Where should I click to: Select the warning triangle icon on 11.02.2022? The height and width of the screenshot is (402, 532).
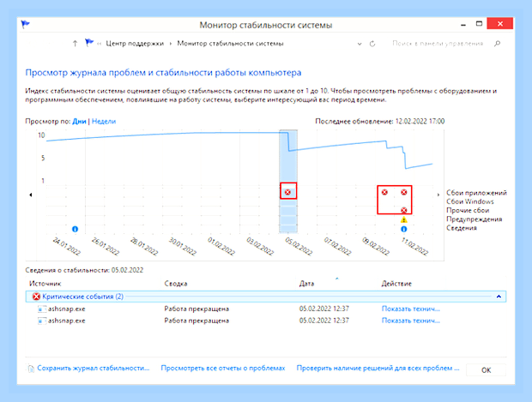pos(404,219)
